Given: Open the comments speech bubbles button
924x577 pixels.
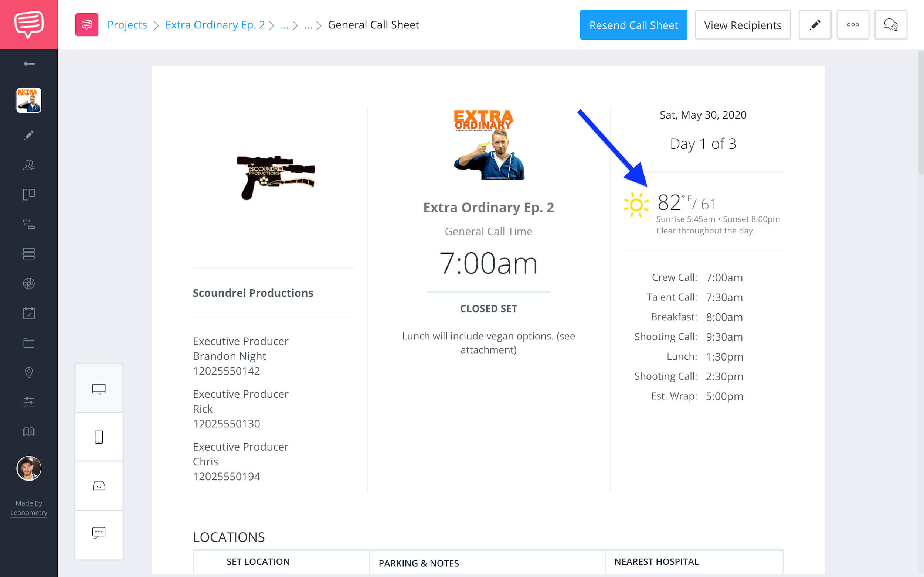Looking at the screenshot, I should [891, 25].
